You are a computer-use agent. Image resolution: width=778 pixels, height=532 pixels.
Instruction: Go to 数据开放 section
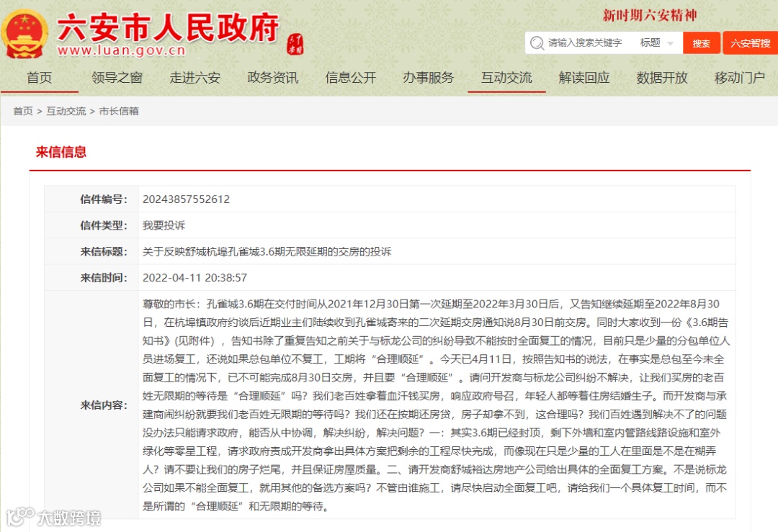(663, 78)
